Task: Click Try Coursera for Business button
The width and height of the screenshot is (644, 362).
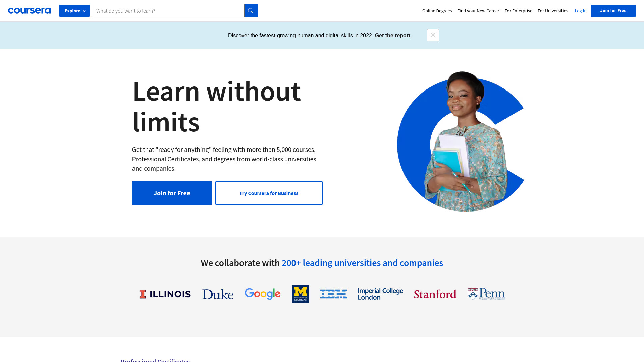Action: tap(269, 193)
